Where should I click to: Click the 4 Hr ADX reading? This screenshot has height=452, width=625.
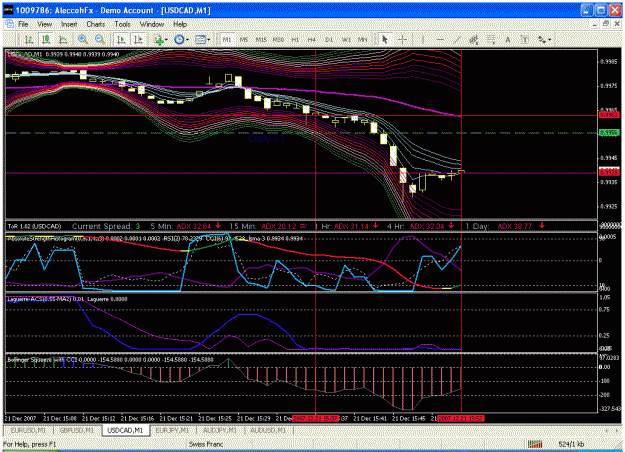click(427, 226)
